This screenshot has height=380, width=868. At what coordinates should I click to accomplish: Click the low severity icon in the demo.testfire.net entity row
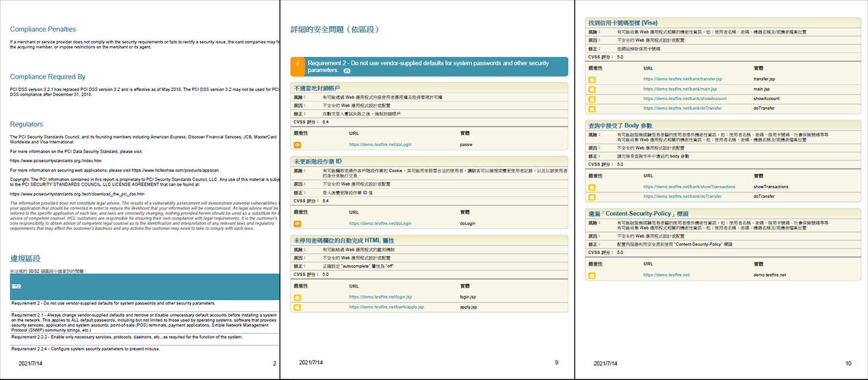tap(592, 276)
